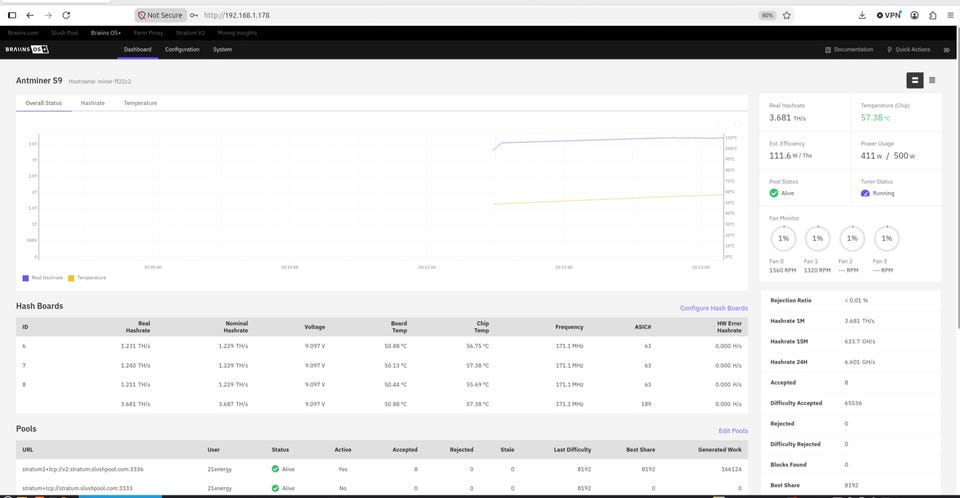Toggle the Temperature legend swatch
Screen dimensions: 960x498
[x=71, y=278]
